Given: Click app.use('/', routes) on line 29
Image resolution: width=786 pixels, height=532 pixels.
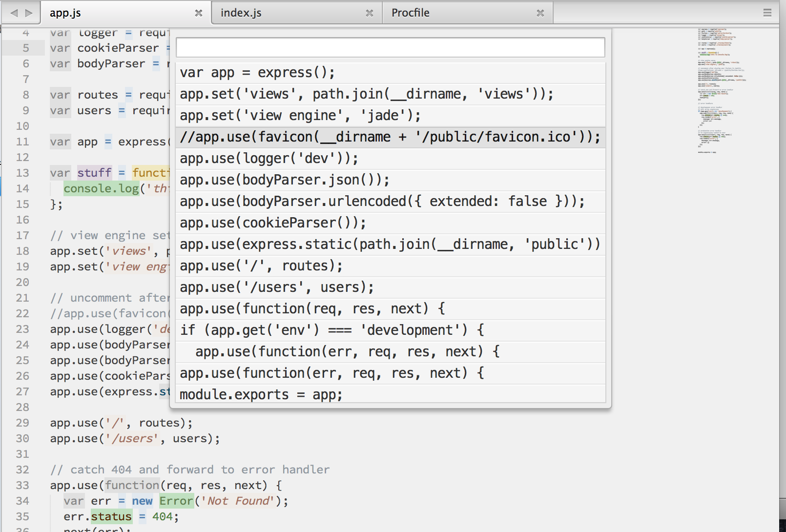Looking at the screenshot, I should coord(121,423).
